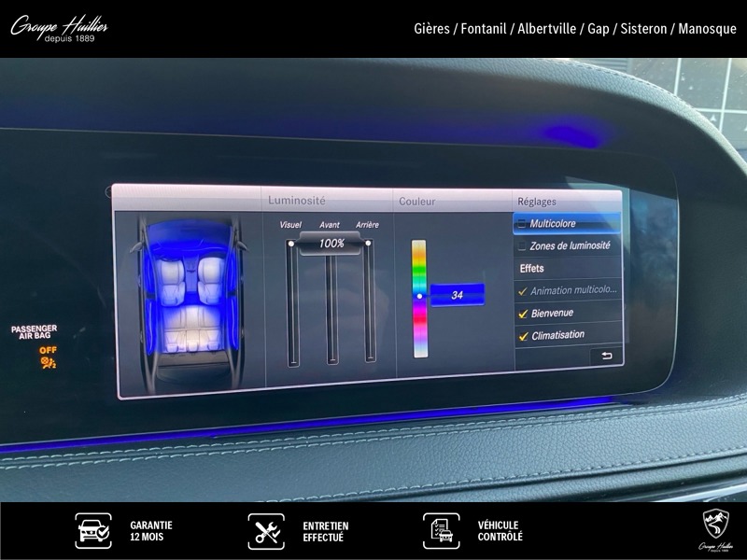Click the Groupe Huillier emblem at bottom right
The height and width of the screenshot is (560, 747).
point(714,529)
